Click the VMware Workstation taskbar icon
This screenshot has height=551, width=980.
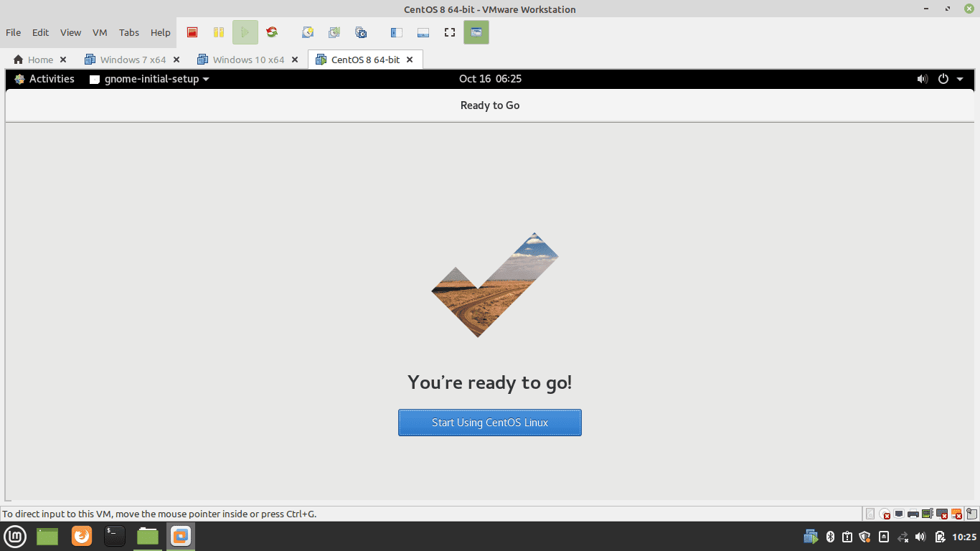coord(181,536)
